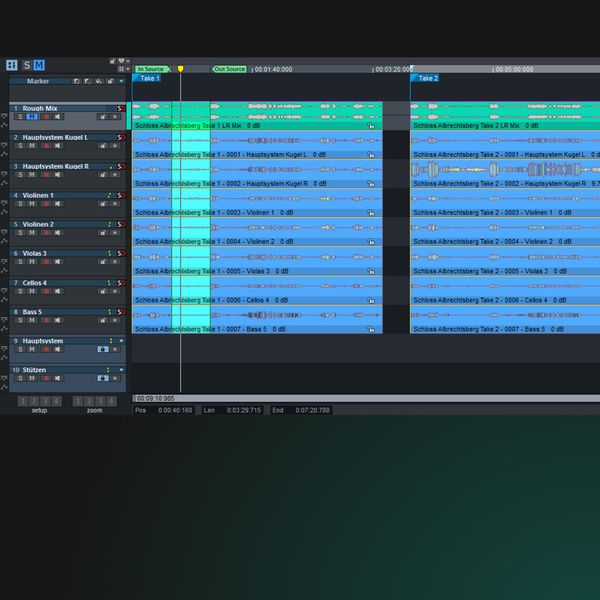
Task: Click the Pos value 0:00:40:160 field
Action: point(175,410)
